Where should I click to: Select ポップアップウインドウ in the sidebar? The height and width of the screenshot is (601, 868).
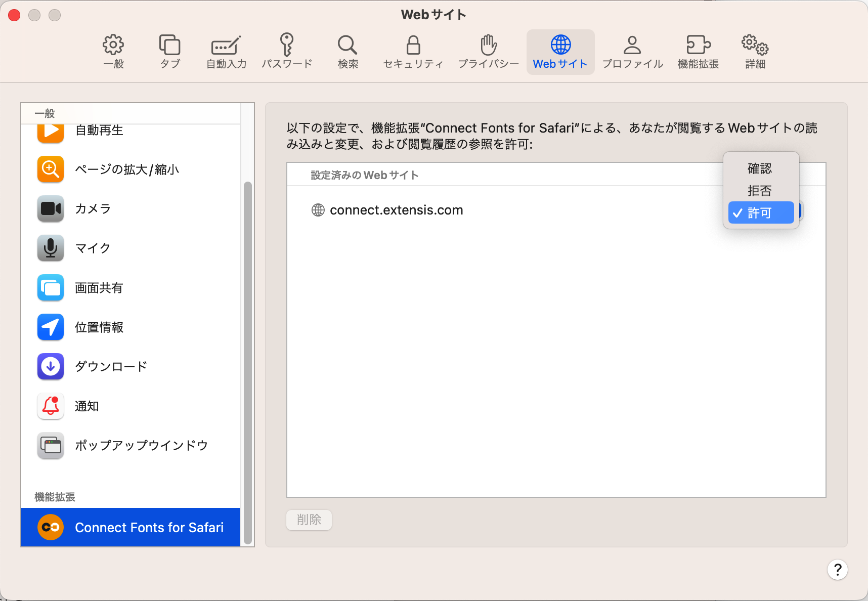click(x=131, y=445)
